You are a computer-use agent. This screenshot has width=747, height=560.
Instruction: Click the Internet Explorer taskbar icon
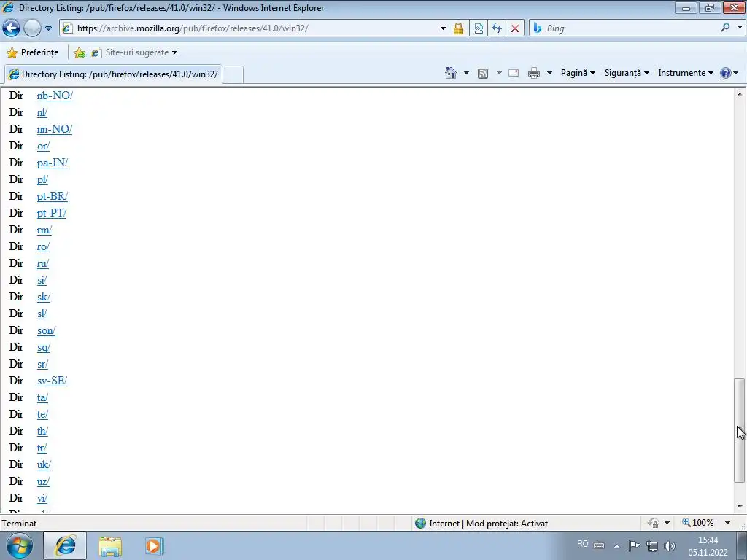coord(65,545)
